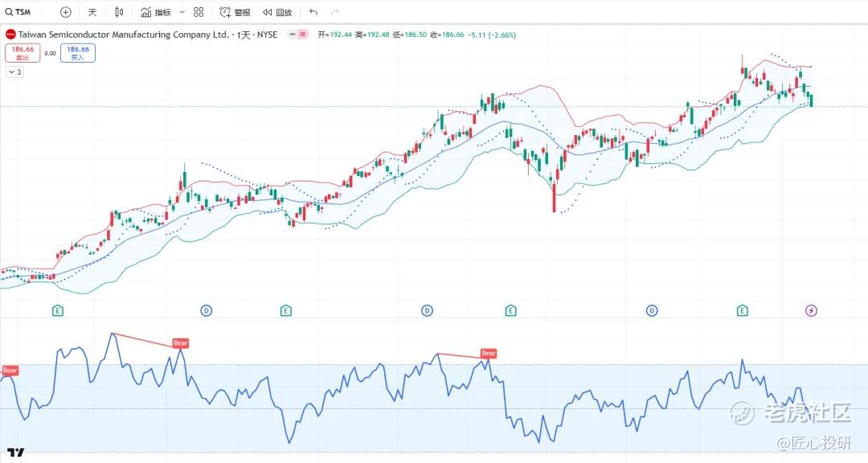
Task: Click the first blue dividend D marker
Action: pyautogui.click(x=206, y=310)
